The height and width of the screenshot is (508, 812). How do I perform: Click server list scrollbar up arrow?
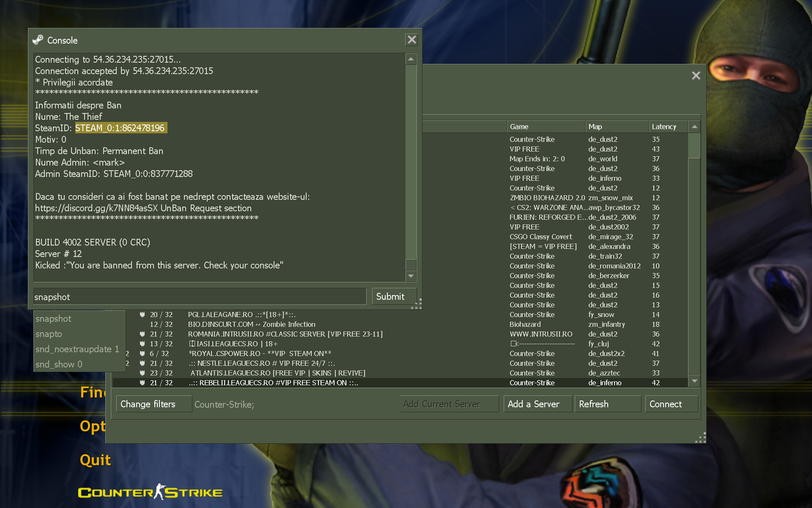point(695,127)
